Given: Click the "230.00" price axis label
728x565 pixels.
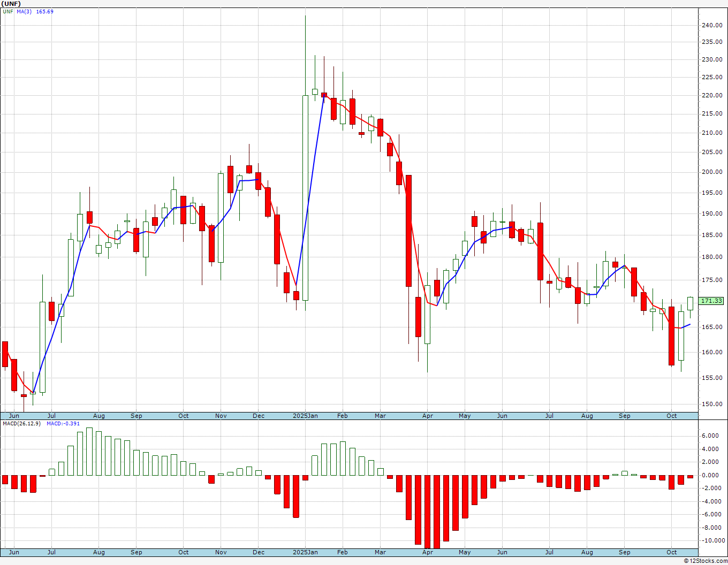Looking at the screenshot, I should point(712,60).
